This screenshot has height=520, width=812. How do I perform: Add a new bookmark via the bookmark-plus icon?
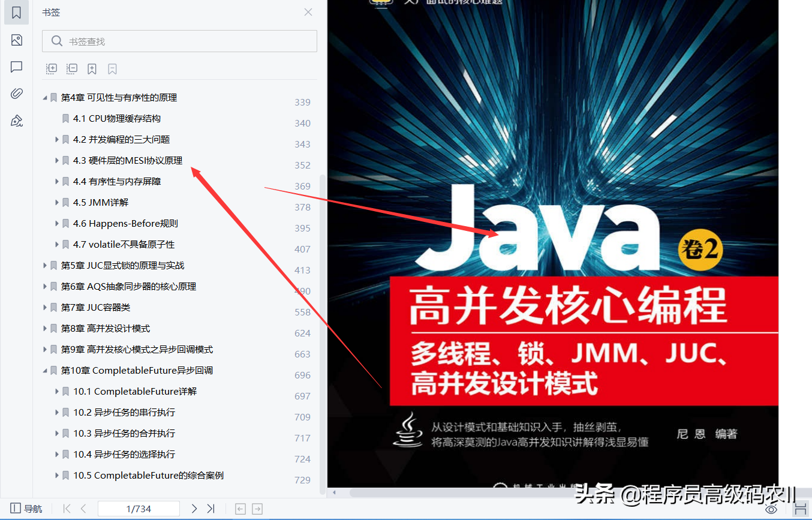(x=91, y=68)
